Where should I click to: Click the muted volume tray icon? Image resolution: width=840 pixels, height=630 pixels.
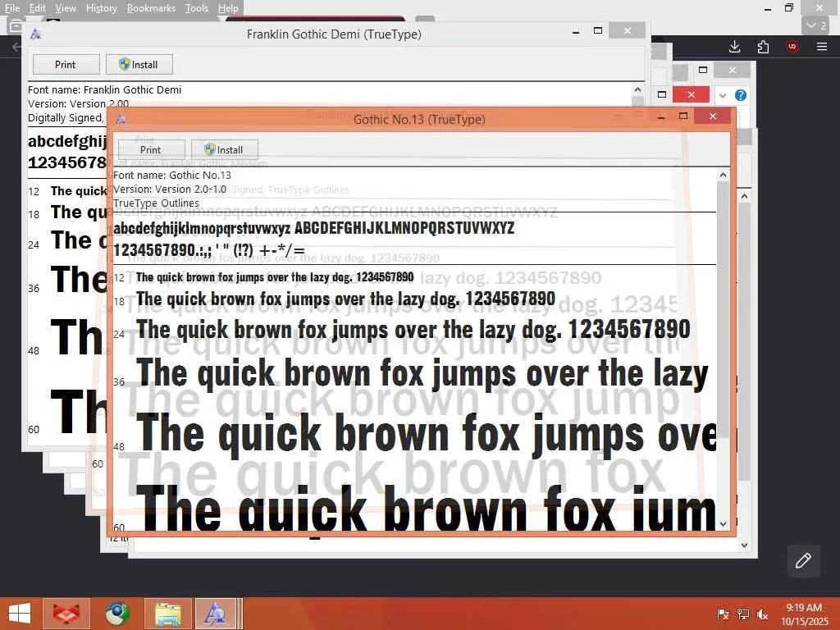(762, 614)
